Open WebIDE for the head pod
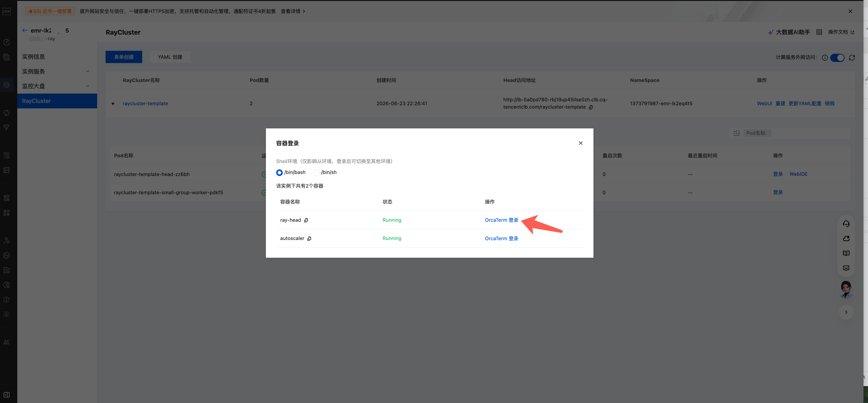The width and height of the screenshot is (868, 403). click(x=798, y=174)
